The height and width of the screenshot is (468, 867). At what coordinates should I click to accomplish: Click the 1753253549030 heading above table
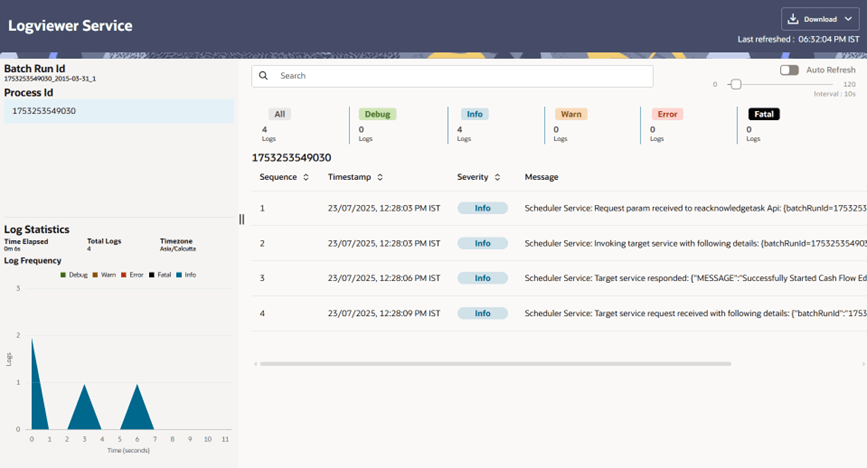click(x=291, y=158)
